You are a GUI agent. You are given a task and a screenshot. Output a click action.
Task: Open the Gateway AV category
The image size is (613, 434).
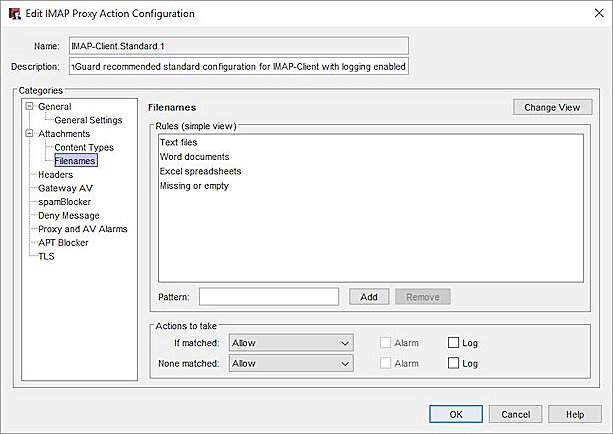click(65, 188)
